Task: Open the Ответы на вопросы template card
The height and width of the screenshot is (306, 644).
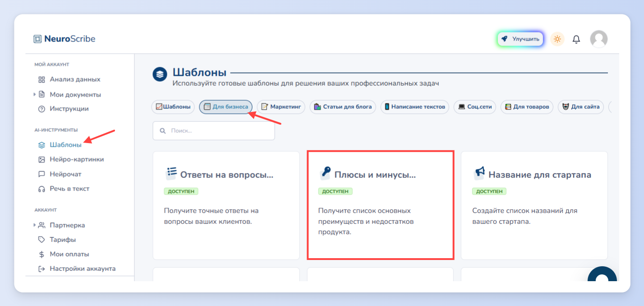Action: 226,205
